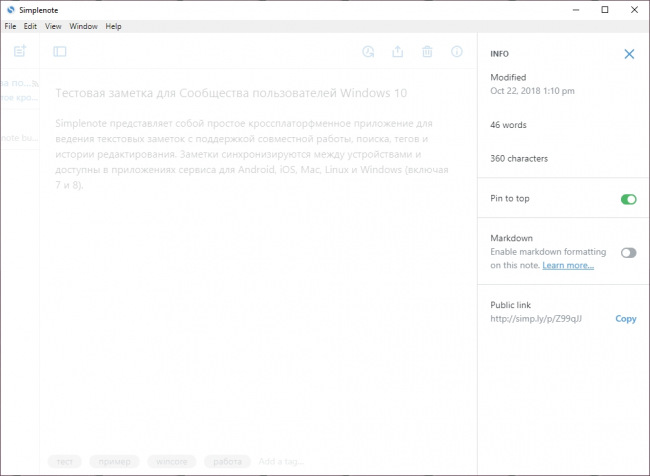The width and height of the screenshot is (650, 476).
Task: Move the note to trash icon
Action: click(427, 51)
